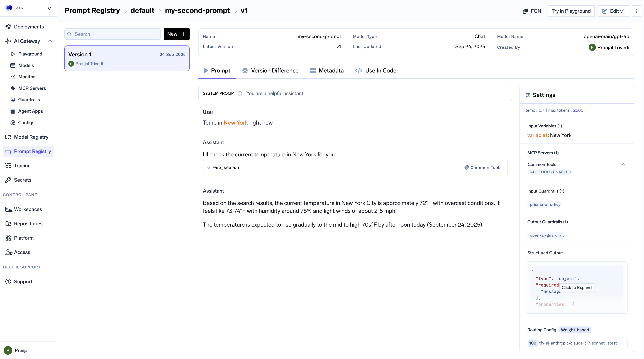Screen dimensions: 644x359
Task: Click the system prompt info icon
Action: pyautogui.click(x=240, y=93)
